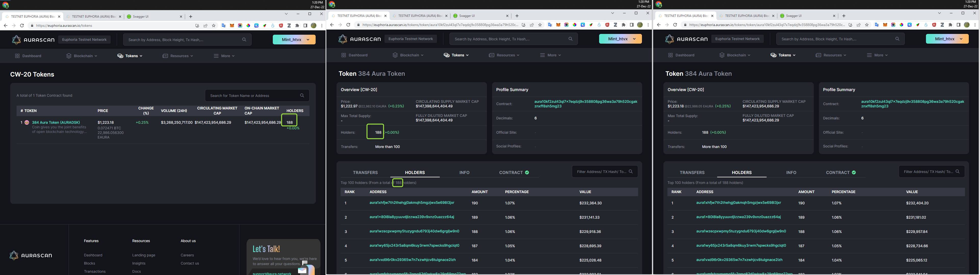Switch to the Swagger UI browser tab in the left window
This screenshot has height=275, width=980.
pos(154,16)
